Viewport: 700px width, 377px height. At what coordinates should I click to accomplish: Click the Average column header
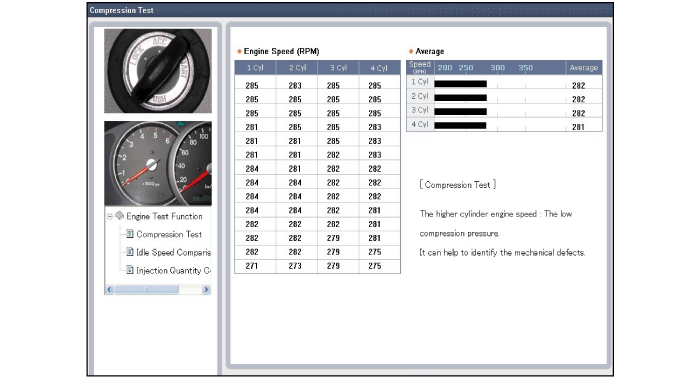[583, 68]
